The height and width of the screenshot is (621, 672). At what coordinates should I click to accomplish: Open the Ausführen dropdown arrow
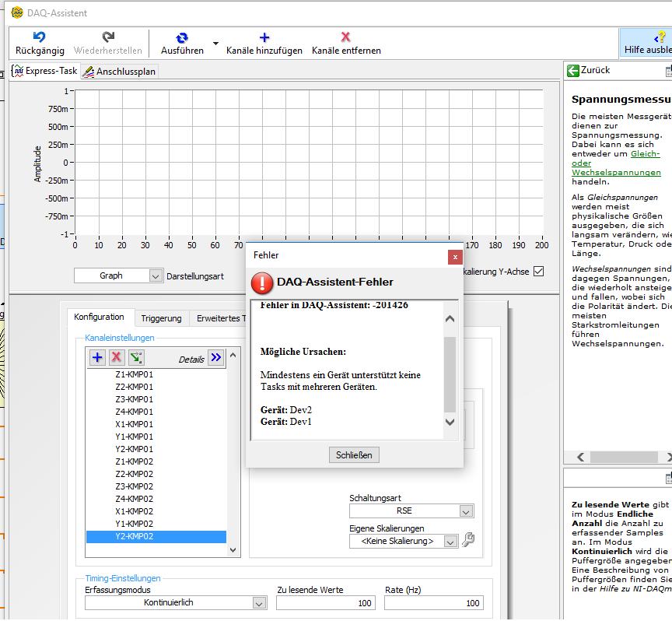216,44
